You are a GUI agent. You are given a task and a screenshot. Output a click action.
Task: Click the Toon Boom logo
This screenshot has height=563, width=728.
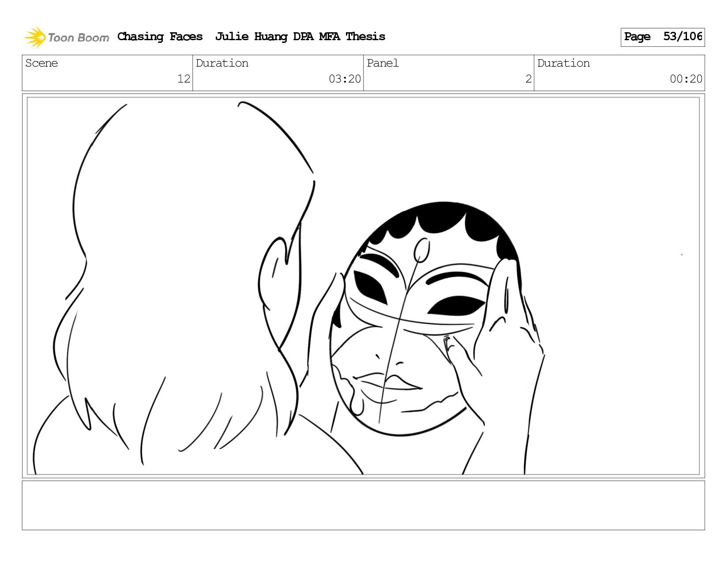(x=66, y=37)
